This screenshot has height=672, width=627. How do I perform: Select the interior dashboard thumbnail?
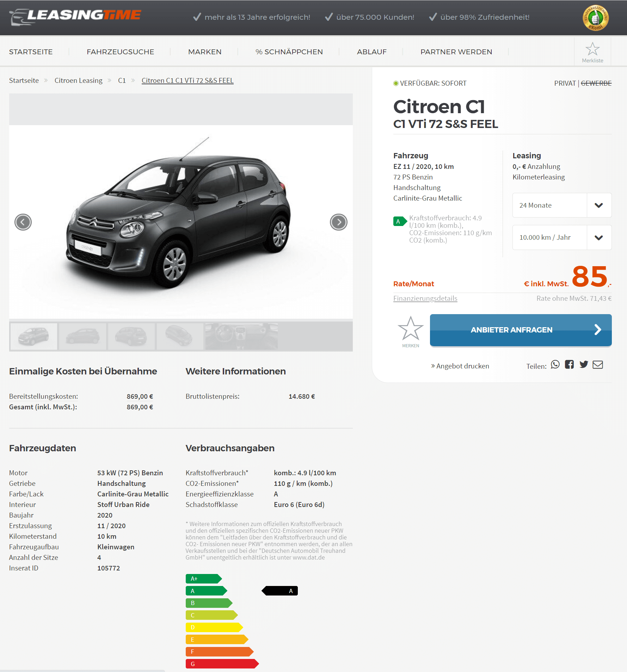(x=241, y=336)
